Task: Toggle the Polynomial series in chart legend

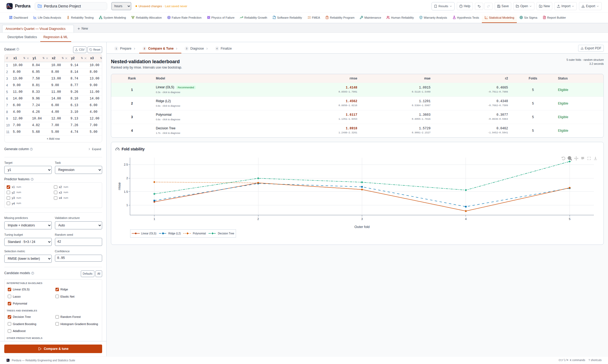Action: click(x=195, y=233)
